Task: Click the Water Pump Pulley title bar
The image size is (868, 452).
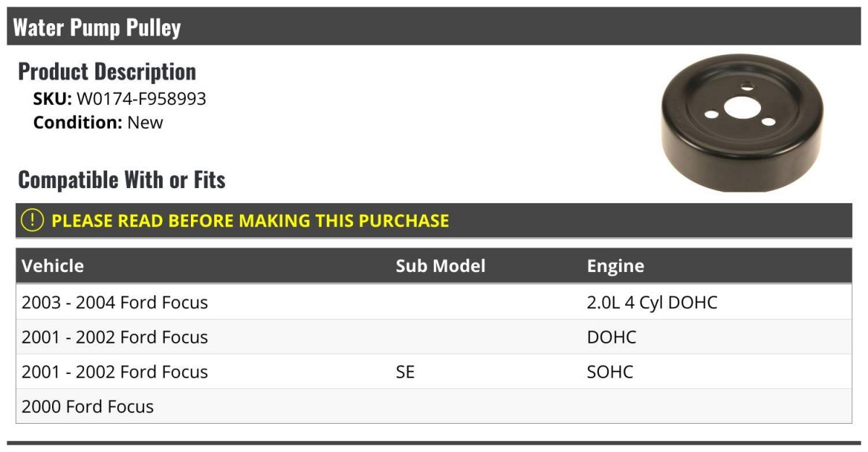Action: click(434, 27)
